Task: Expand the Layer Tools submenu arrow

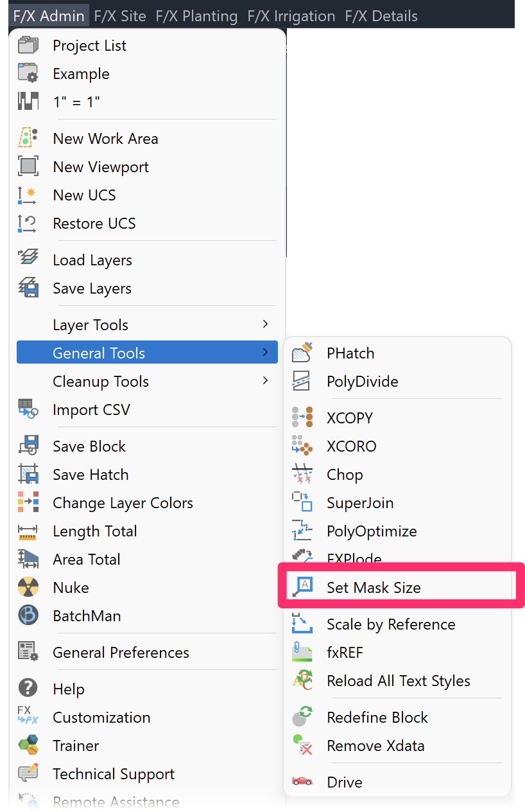Action: 265,324
